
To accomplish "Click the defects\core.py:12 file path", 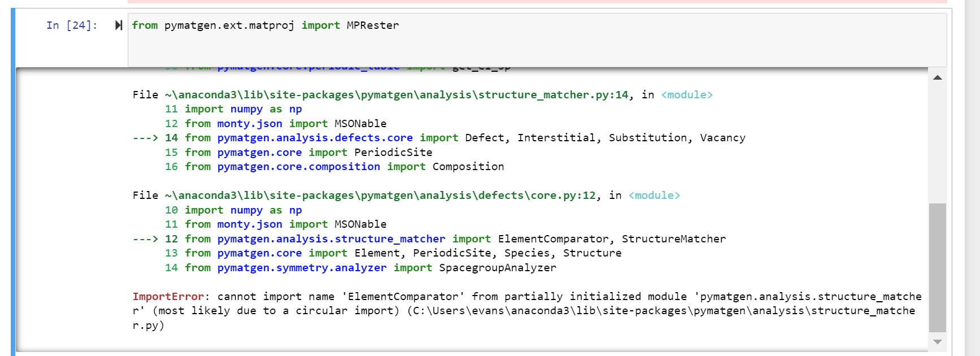I will click(x=380, y=196).
